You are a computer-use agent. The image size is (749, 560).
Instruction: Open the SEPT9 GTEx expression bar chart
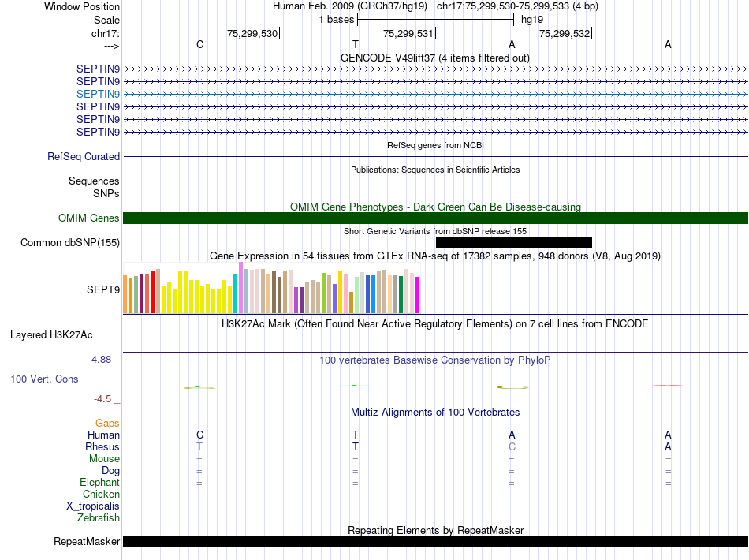click(x=271, y=288)
